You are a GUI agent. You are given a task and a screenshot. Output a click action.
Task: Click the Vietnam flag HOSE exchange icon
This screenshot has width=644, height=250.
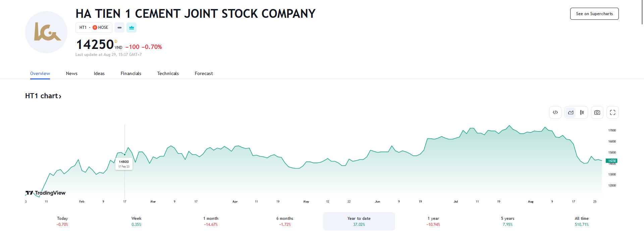pos(95,27)
